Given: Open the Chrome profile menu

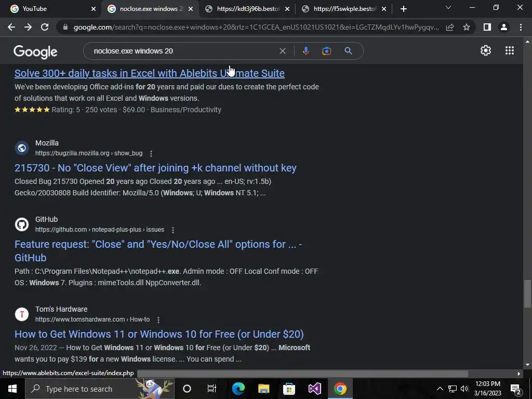Looking at the screenshot, I should (x=504, y=27).
